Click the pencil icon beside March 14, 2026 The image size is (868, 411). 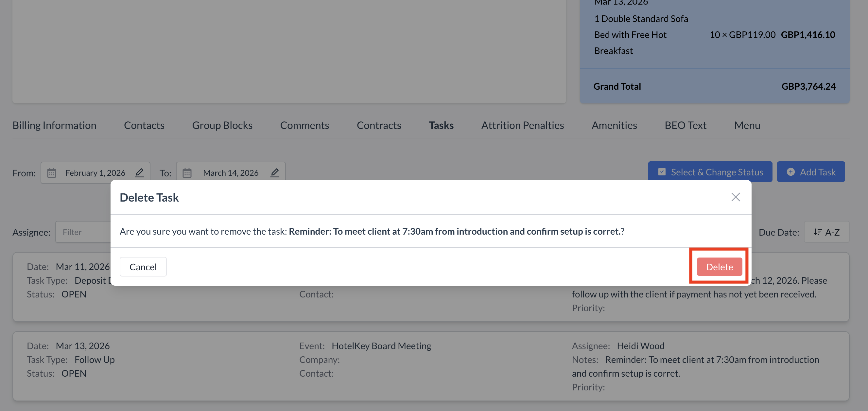(x=275, y=173)
